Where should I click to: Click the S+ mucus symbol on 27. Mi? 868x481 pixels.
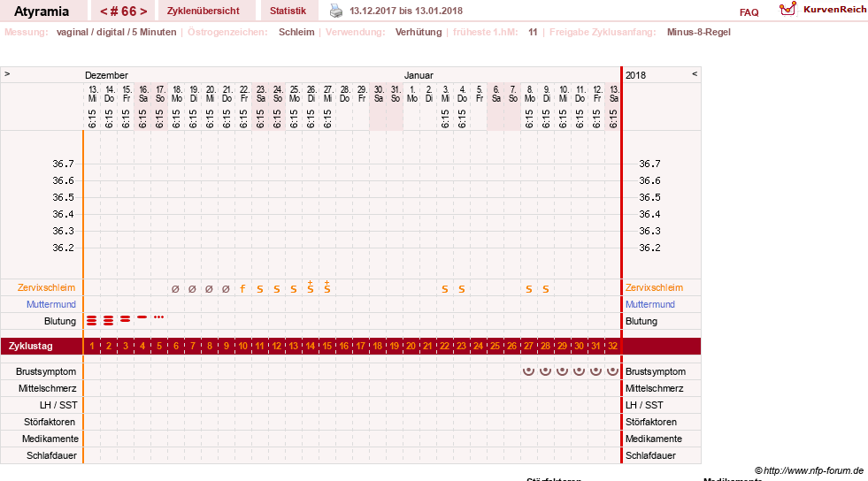[327, 287]
